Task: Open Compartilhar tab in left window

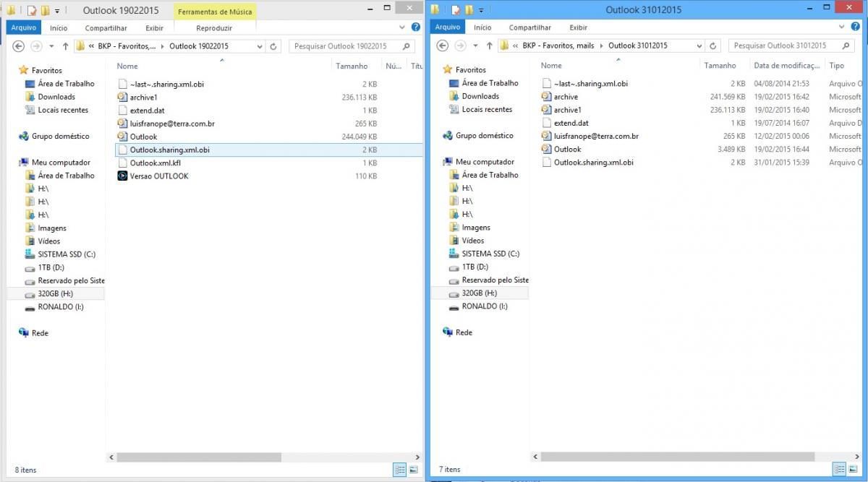Action: pyautogui.click(x=106, y=27)
